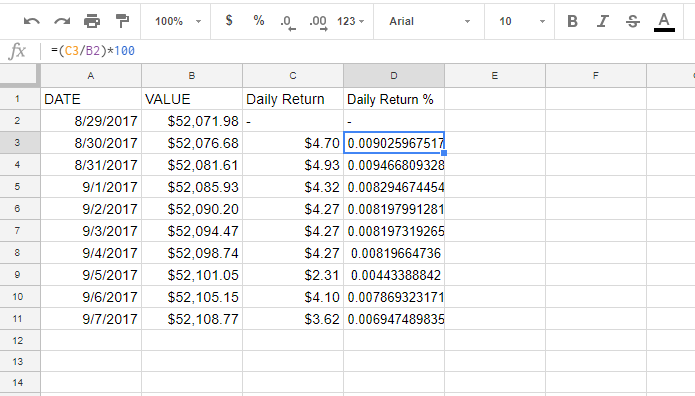Apply percent format icon
The width and height of the screenshot is (695, 396).
pyautogui.click(x=259, y=20)
